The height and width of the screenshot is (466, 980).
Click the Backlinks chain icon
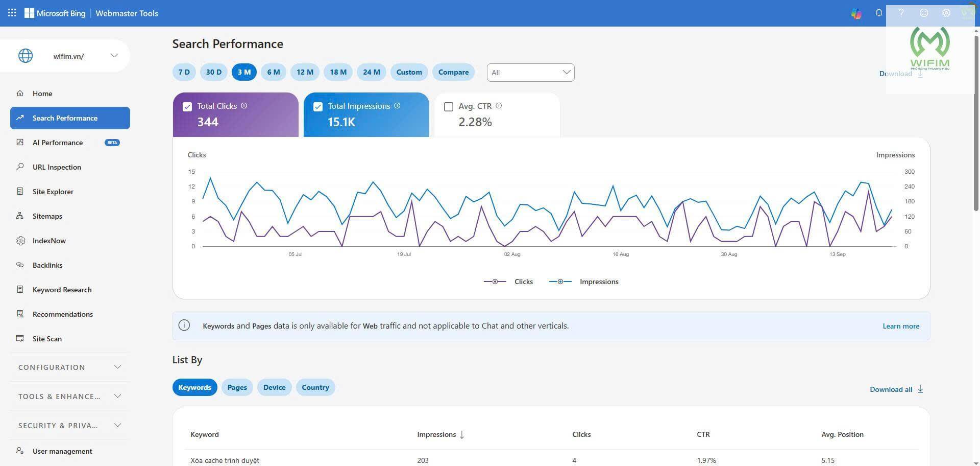(x=20, y=265)
